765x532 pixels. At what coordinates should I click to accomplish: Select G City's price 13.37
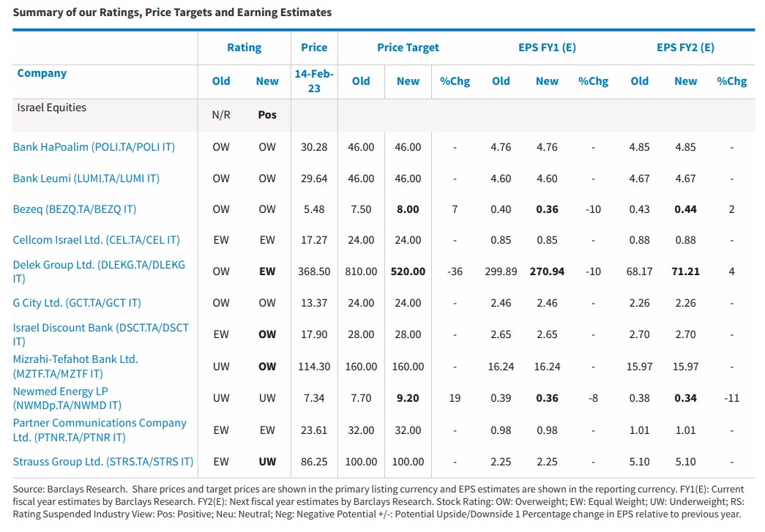click(314, 303)
